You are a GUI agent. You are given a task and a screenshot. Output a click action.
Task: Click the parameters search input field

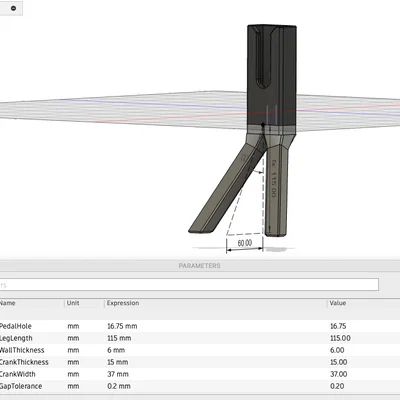[189, 285]
